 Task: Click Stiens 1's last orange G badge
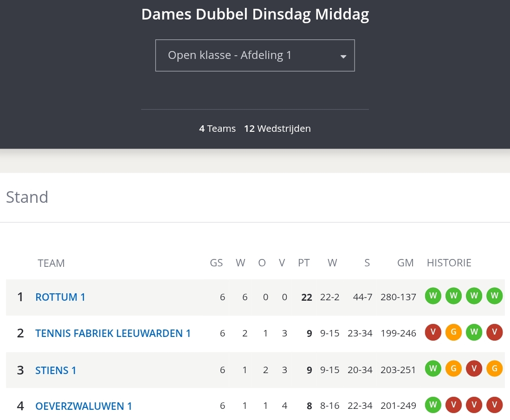pyautogui.click(x=495, y=369)
